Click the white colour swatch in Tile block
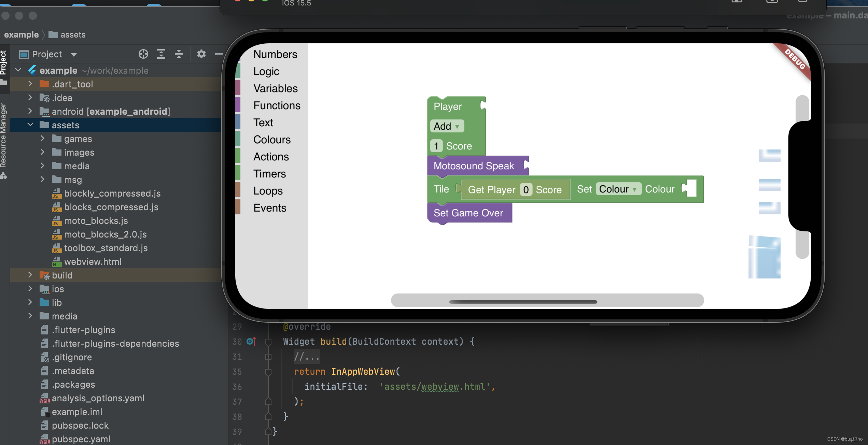868x445 pixels. tap(691, 188)
